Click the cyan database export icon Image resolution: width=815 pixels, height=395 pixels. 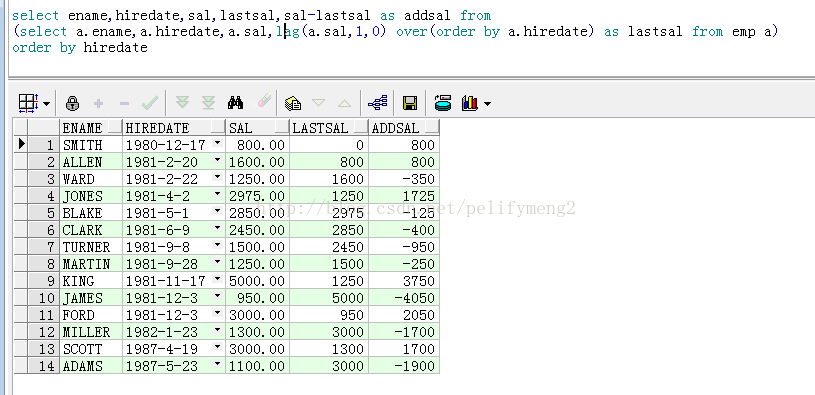443,103
